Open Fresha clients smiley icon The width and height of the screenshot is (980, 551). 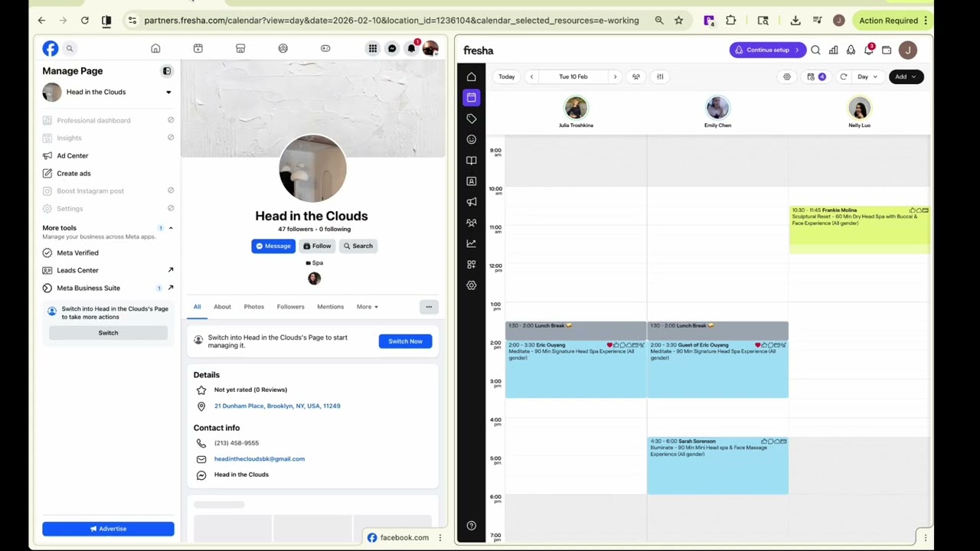coord(472,139)
